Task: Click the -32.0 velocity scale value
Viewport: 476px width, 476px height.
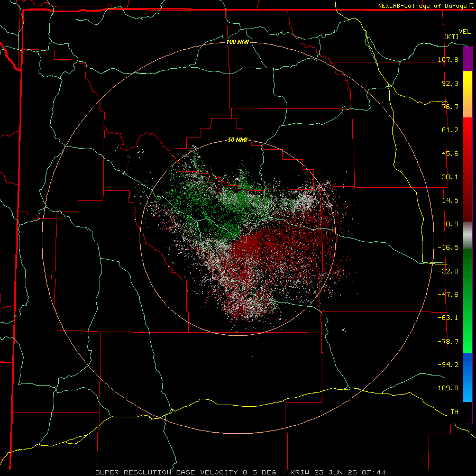Action: 448,271
